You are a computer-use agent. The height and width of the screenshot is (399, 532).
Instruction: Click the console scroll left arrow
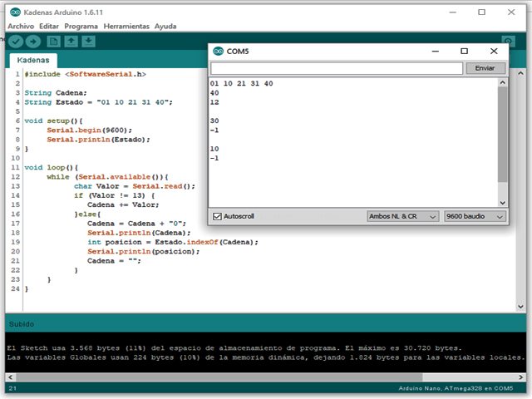point(11,377)
